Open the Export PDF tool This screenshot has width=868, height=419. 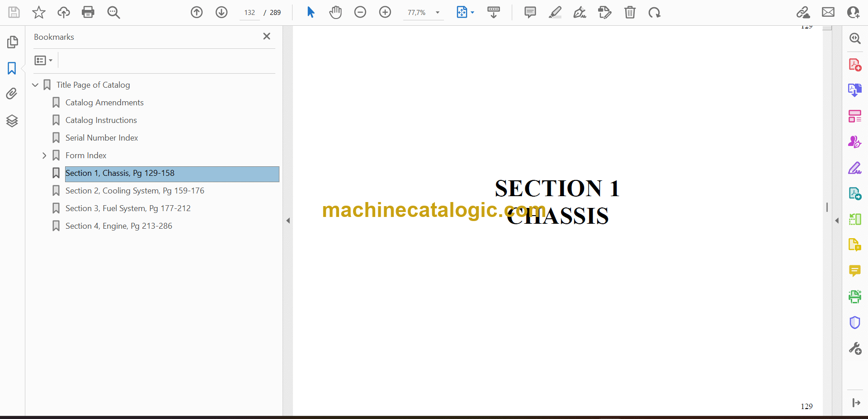click(x=855, y=90)
